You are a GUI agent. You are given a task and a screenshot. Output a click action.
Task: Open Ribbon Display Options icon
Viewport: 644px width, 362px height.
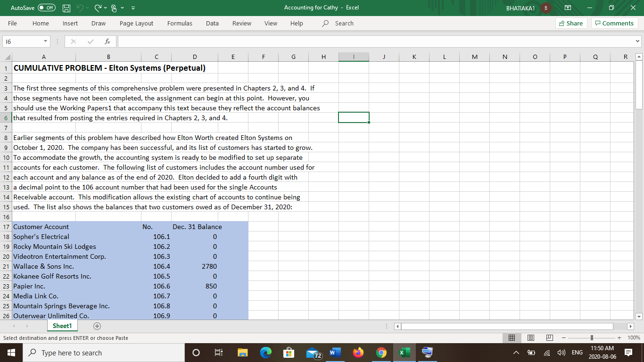pos(569,8)
